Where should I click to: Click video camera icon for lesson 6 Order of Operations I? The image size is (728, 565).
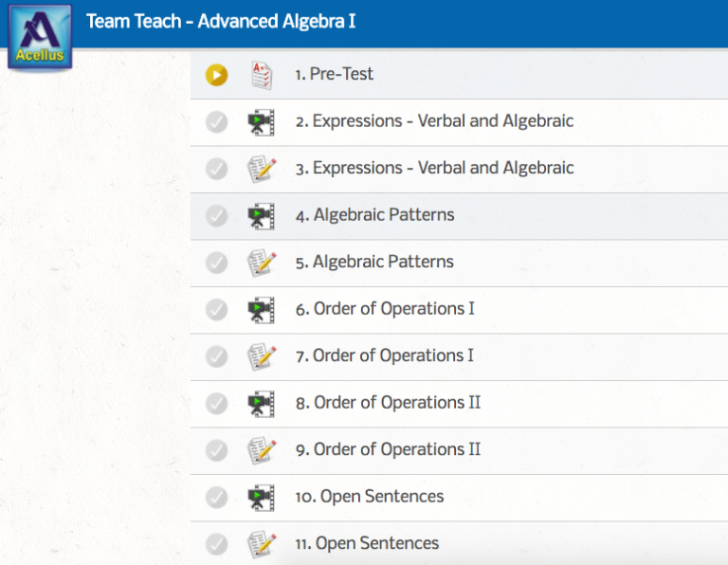[x=262, y=310]
